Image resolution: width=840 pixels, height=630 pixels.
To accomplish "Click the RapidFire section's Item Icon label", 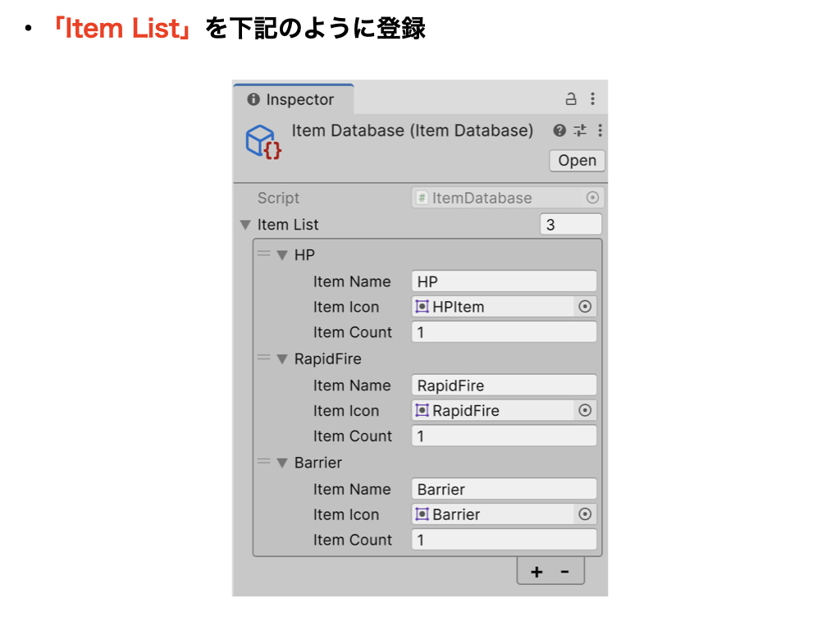I will pos(346,411).
